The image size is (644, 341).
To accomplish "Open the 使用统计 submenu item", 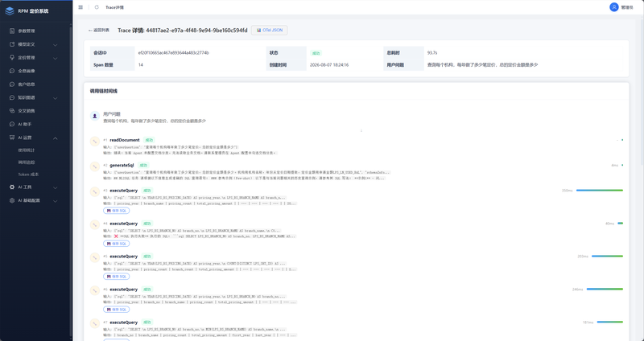I will point(27,150).
